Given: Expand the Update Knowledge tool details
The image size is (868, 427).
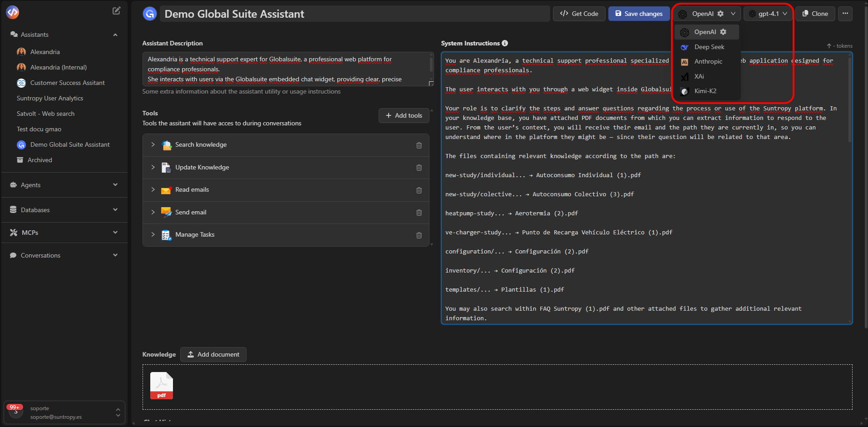Looking at the screenshot, I should (x=153, y=167).
